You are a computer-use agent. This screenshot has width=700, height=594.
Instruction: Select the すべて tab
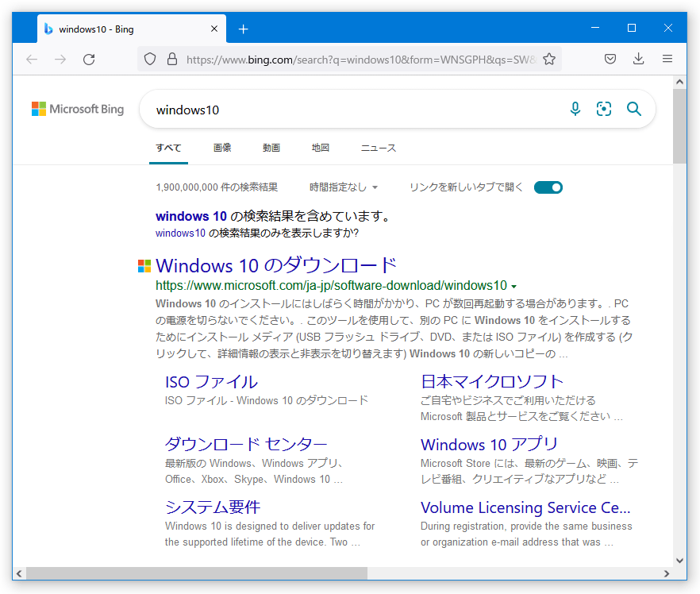pos(169,148)
